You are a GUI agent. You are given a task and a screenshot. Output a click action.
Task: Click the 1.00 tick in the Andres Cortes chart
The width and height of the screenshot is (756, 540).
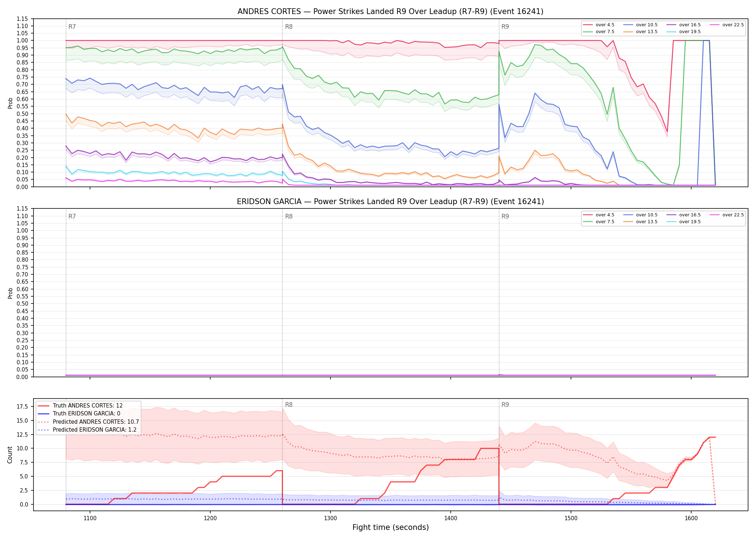pyautogui.click(x=22, y=41)
